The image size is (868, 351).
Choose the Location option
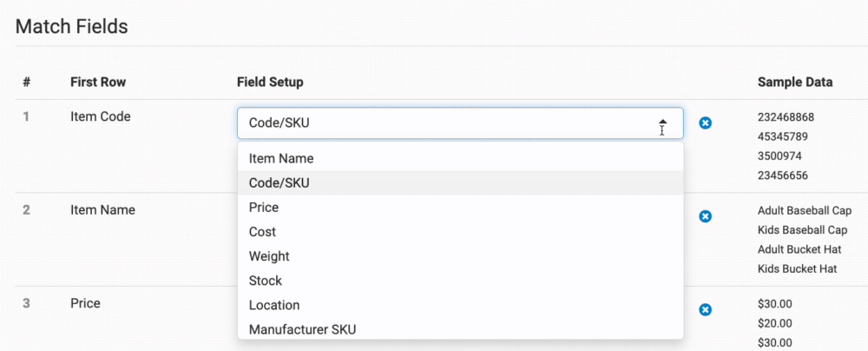tap(460, 305)
